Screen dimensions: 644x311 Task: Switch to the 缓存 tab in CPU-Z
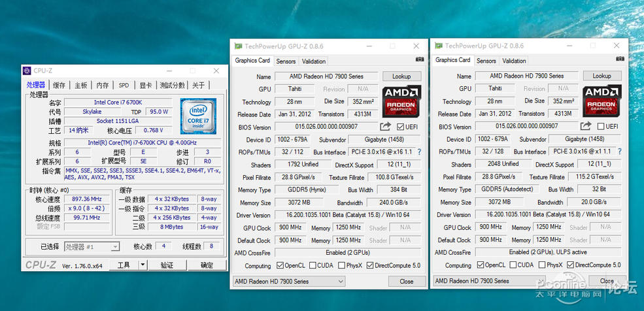(59, 86)
